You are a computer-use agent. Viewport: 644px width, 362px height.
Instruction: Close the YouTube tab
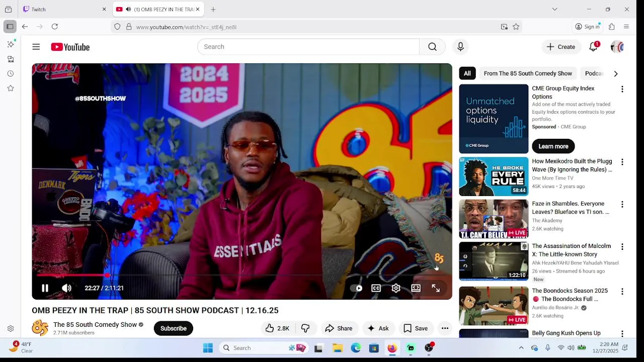(198, 9)
